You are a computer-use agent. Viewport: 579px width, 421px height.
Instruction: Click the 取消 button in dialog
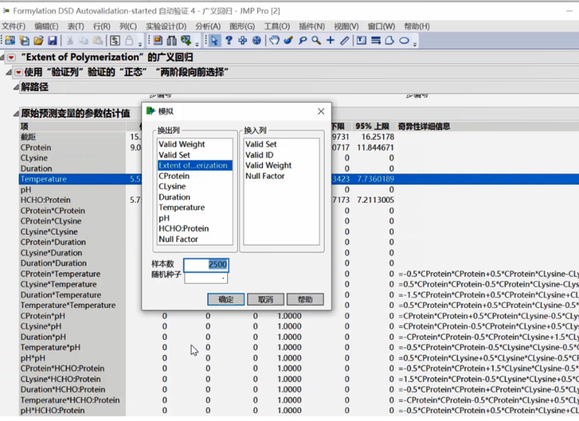pos(265,299)
